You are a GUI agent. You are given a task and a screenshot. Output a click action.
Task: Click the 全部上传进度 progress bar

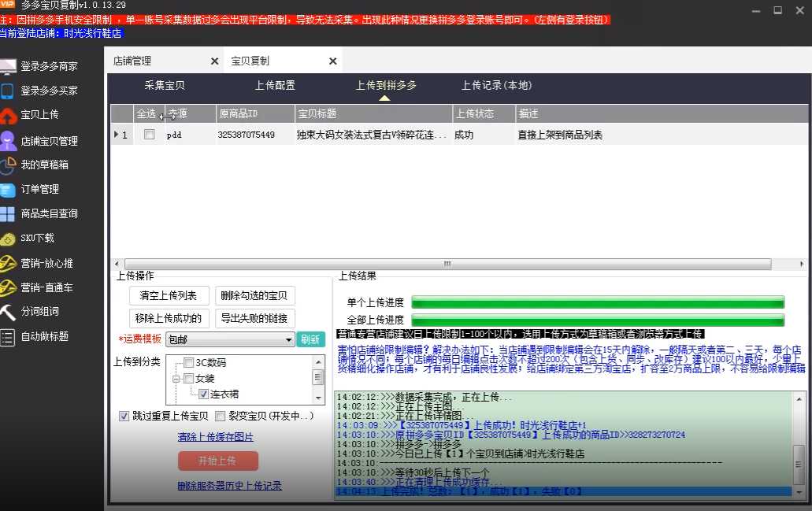pyautogui.click(x=598, y=320)
